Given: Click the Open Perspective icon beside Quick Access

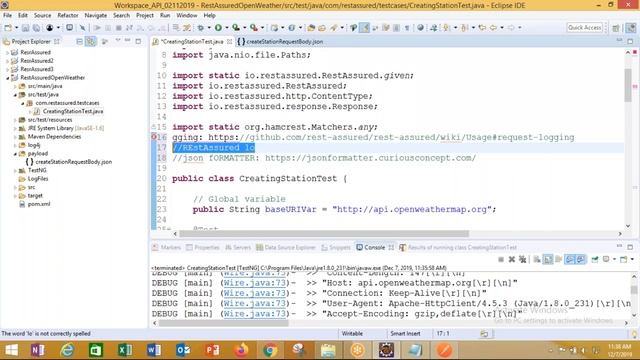Looking at the screenshot, I should 616,28.
